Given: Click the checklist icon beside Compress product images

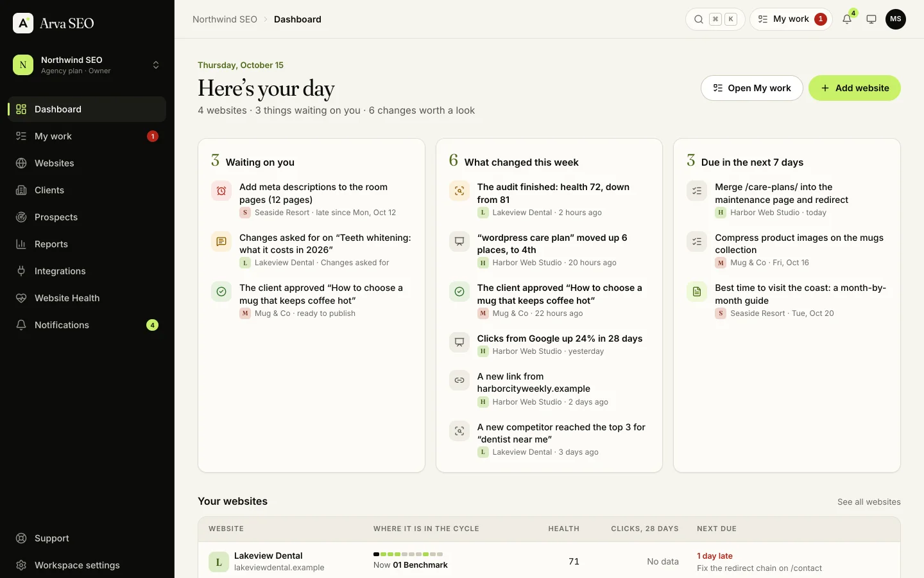Looking at the screenshot, I should (x=697, y=241).
